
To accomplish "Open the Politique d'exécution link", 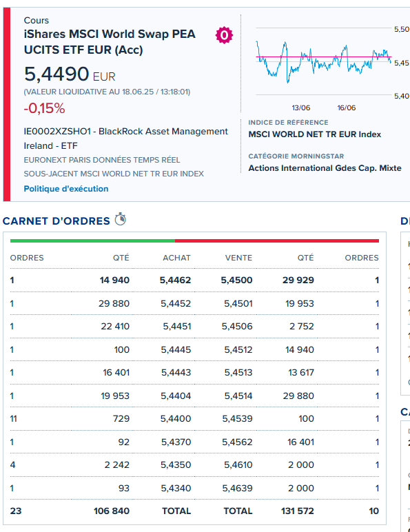I will 66,189.
